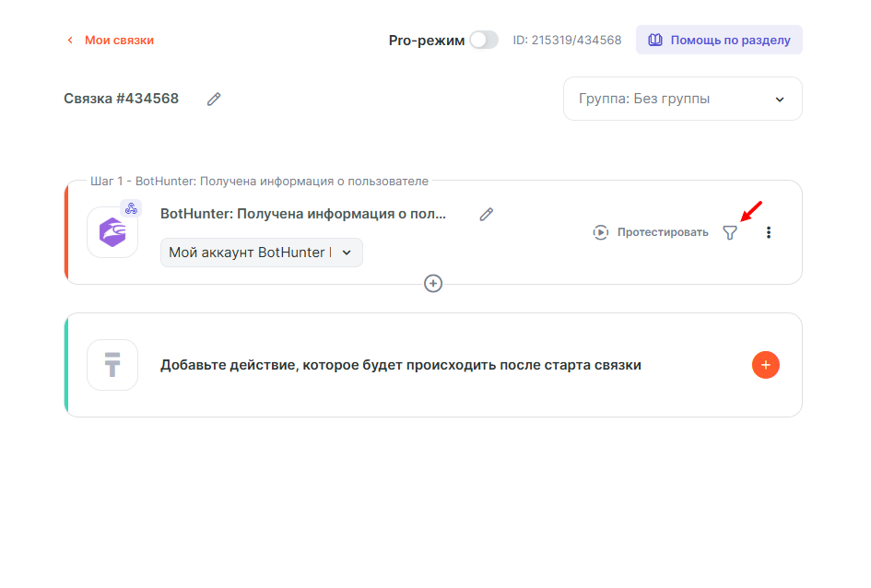The image size is (871, 588).
Task: Click the Связка #434568 title
Action: pyautogui.click(x=121, y=99)
